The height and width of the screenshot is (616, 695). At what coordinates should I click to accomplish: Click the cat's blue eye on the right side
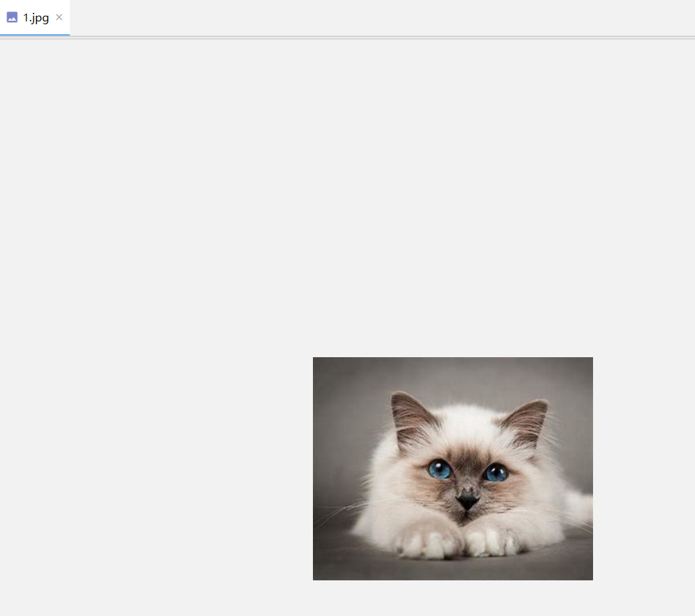coord(495,472)
